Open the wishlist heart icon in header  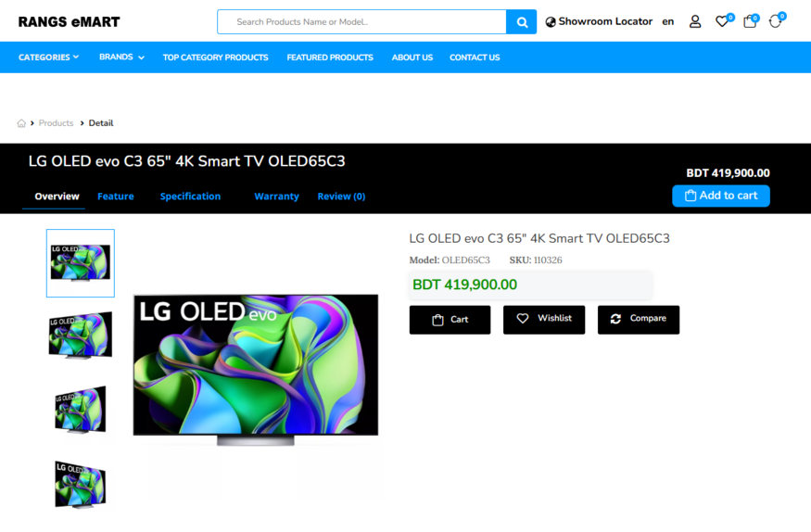tap(723, 21)
